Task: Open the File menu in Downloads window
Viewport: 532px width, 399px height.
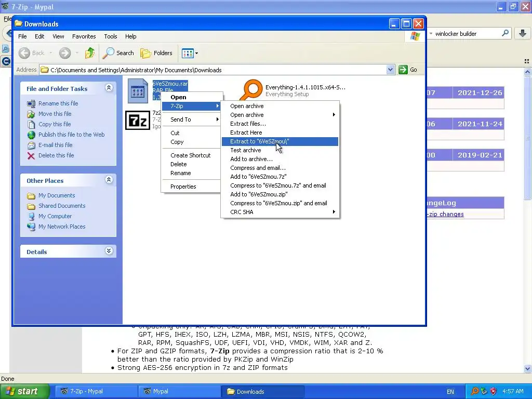Action: click(22, 36)
